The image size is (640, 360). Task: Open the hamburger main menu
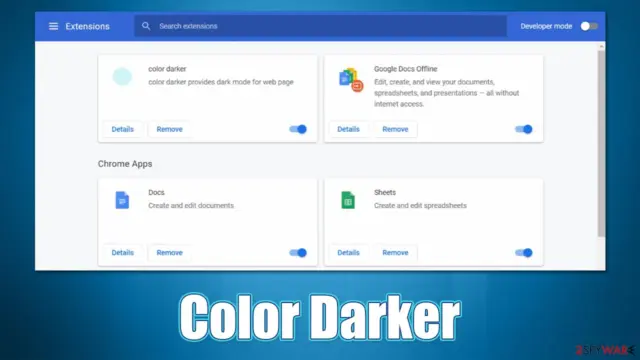pos(53,26)
